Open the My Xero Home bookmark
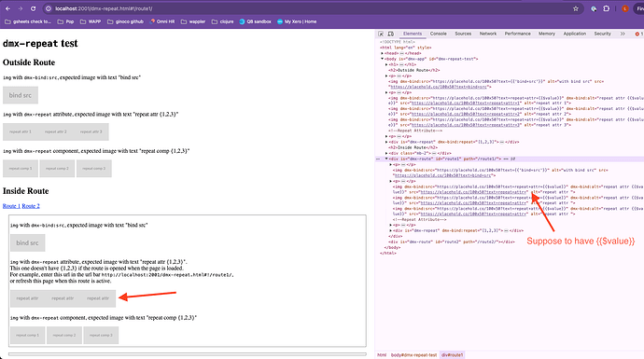Viewport: 644px width, 359px height. [297, 21]
